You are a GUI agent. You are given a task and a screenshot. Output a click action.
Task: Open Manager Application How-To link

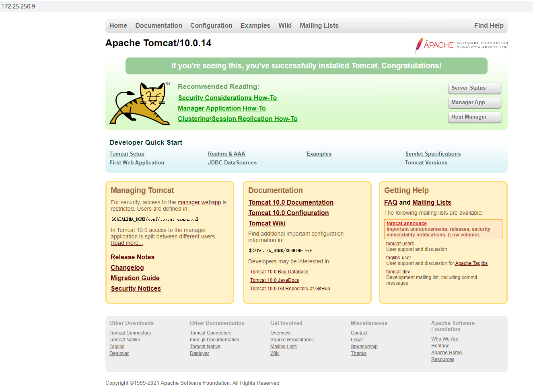[222, 108]
